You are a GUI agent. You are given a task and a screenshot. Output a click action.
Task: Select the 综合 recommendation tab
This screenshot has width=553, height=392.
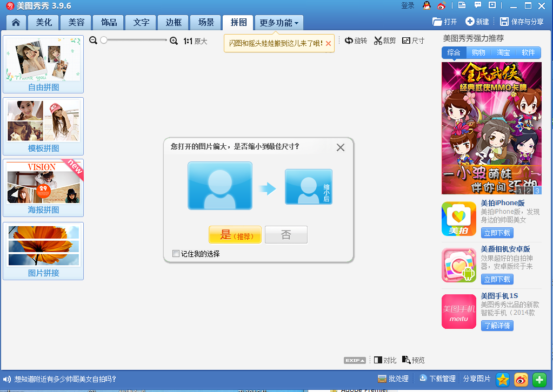click(454, 52)
